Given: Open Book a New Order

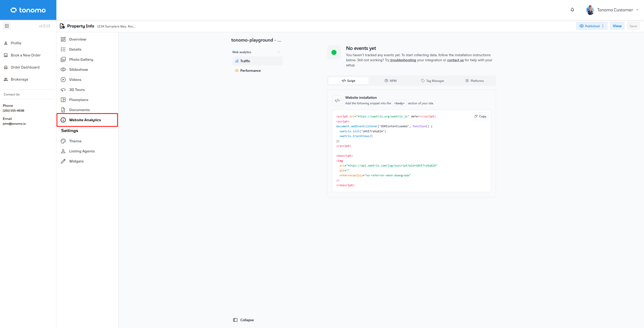Looking at the screenshot, I should (26, 55).
